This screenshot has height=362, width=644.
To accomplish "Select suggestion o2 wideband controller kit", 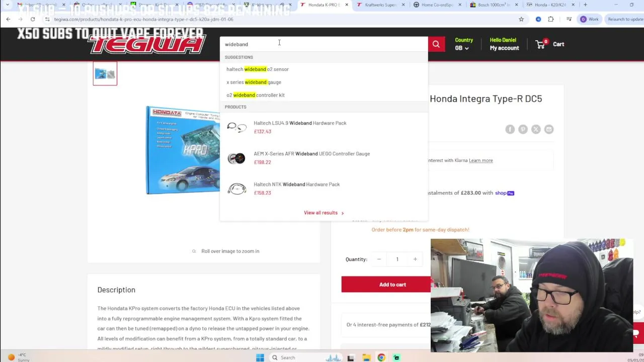I will [x=256, y=95].
